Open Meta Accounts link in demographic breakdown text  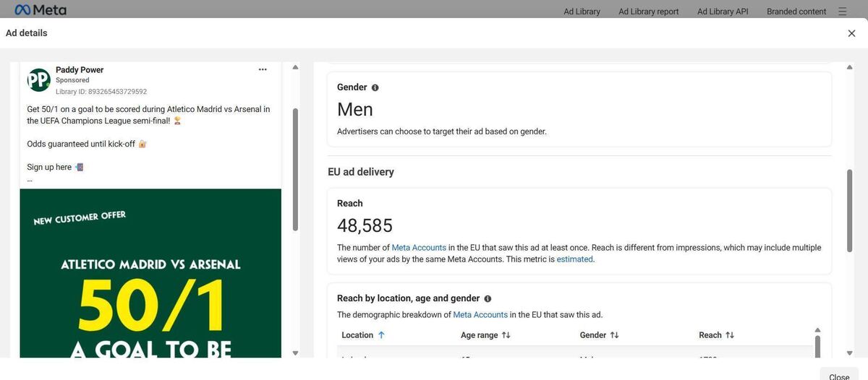coord(480,315)
